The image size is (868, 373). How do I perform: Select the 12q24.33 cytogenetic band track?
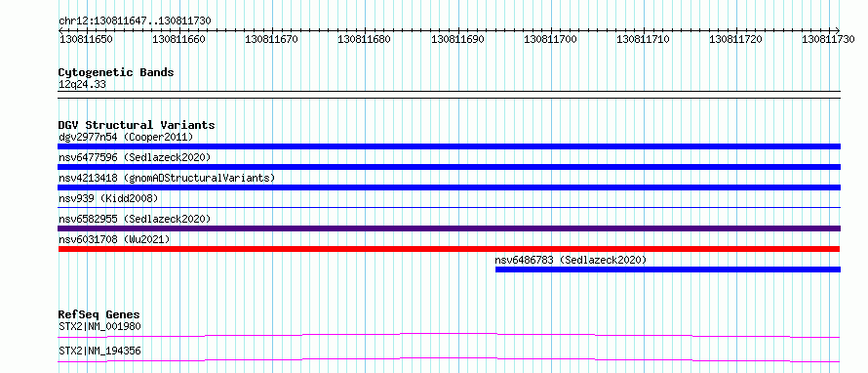449,94
